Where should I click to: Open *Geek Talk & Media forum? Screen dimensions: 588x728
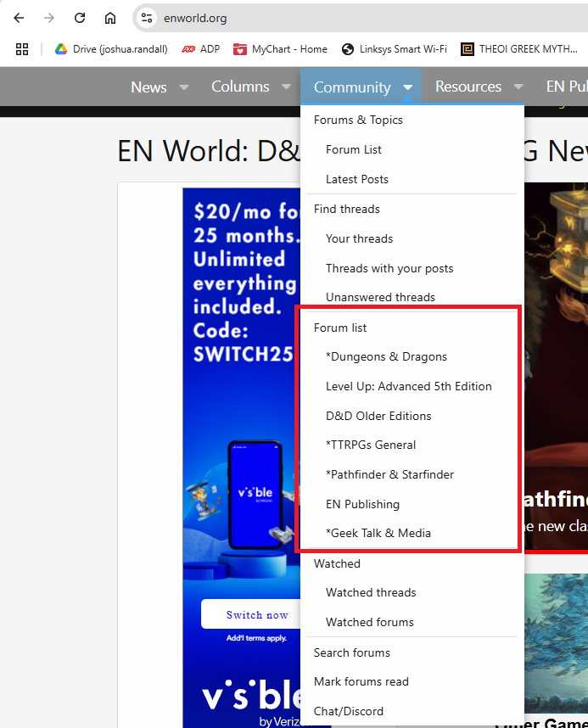coord(378,533)
